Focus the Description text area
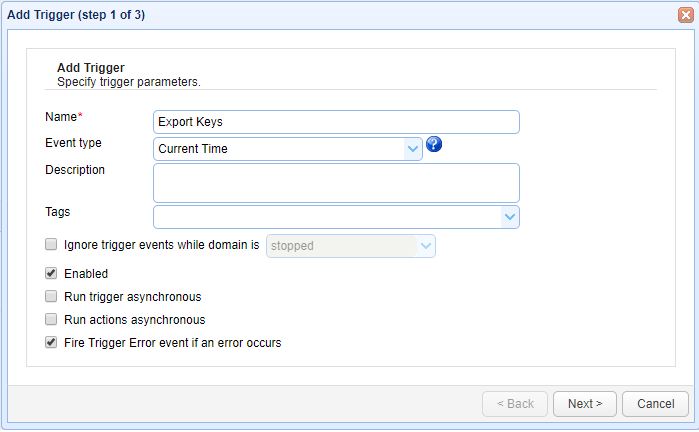The width and height of the screenshot is (699, 432). click(x=336, y=183)
